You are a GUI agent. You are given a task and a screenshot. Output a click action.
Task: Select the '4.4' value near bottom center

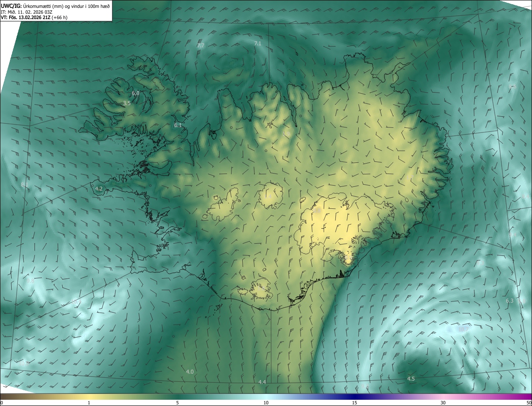point(262,382)
